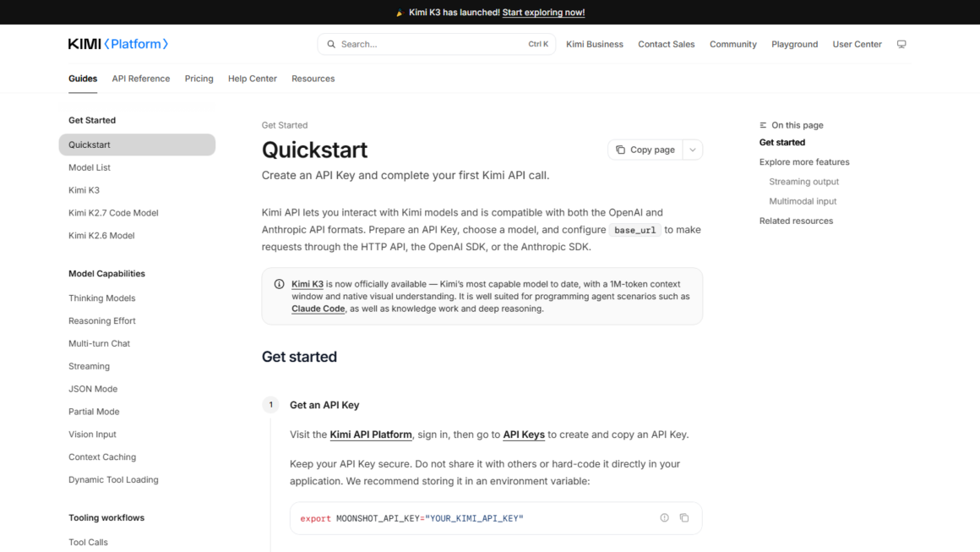Click the info icon in code block
This screenshot has height=552, width=980.
(x=664, y=517)
